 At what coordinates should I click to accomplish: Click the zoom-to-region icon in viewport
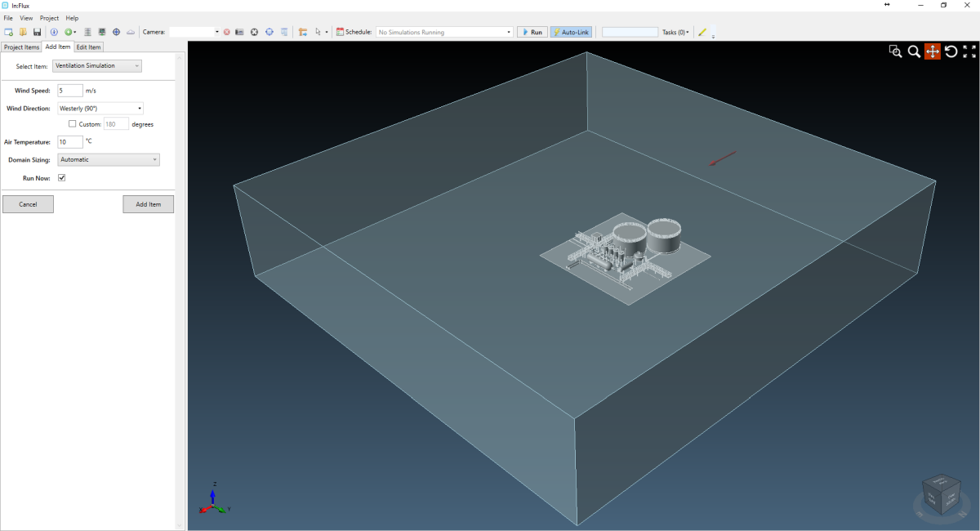click(x=896, y=51)
